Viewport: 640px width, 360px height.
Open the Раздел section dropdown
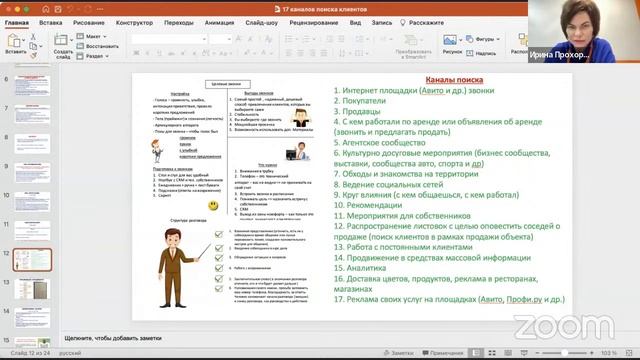pos(93,56)
